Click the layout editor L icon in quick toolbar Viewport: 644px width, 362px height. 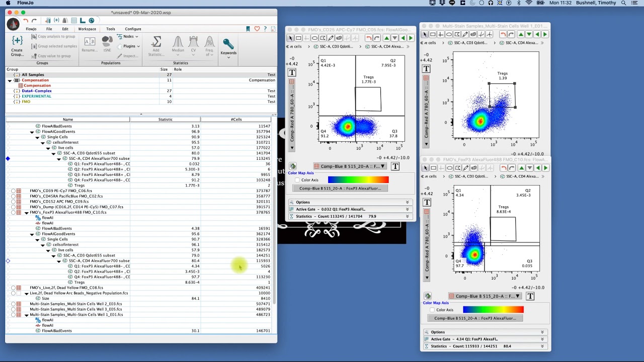[83, 21]
